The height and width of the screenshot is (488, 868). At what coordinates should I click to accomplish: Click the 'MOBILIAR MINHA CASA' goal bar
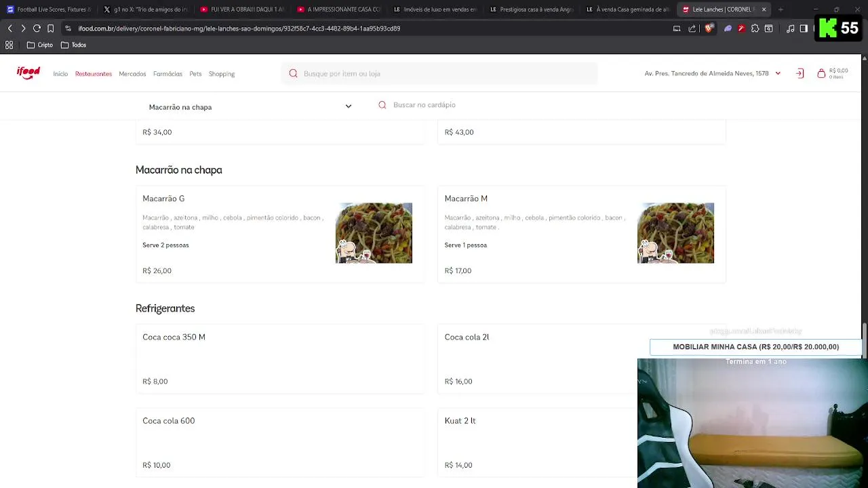(x=755, y=347)
